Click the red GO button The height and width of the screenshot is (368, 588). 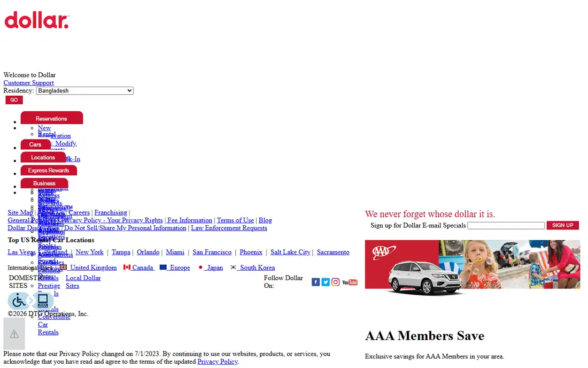point(14,100)
